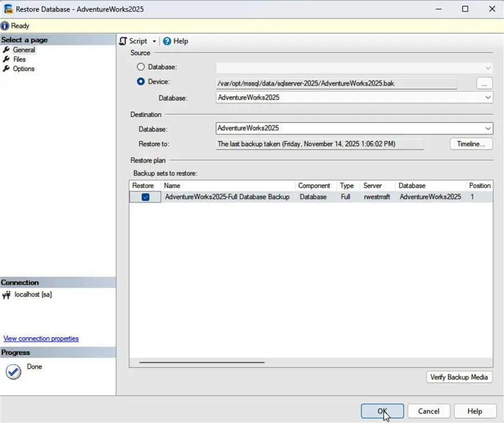Click the Server column header
The image size is (504, 423).
pyautogui.click(x=377, y=186)
